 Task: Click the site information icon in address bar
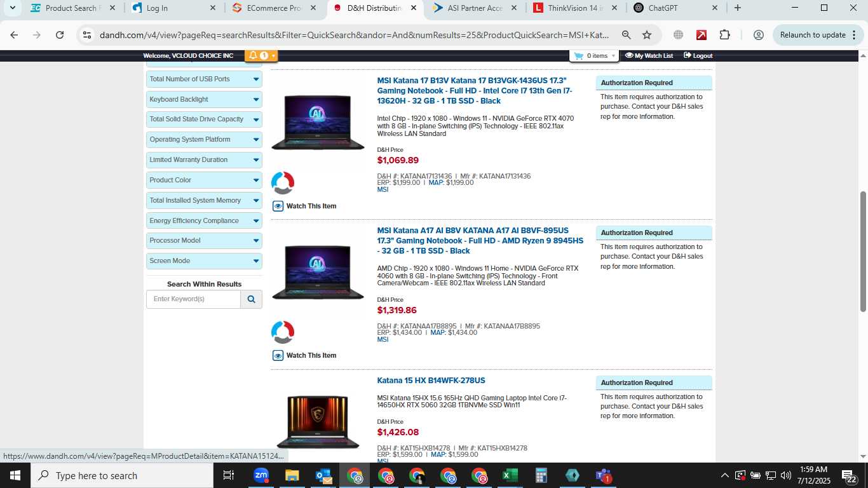pyautogui.click(x=88, y=35)
